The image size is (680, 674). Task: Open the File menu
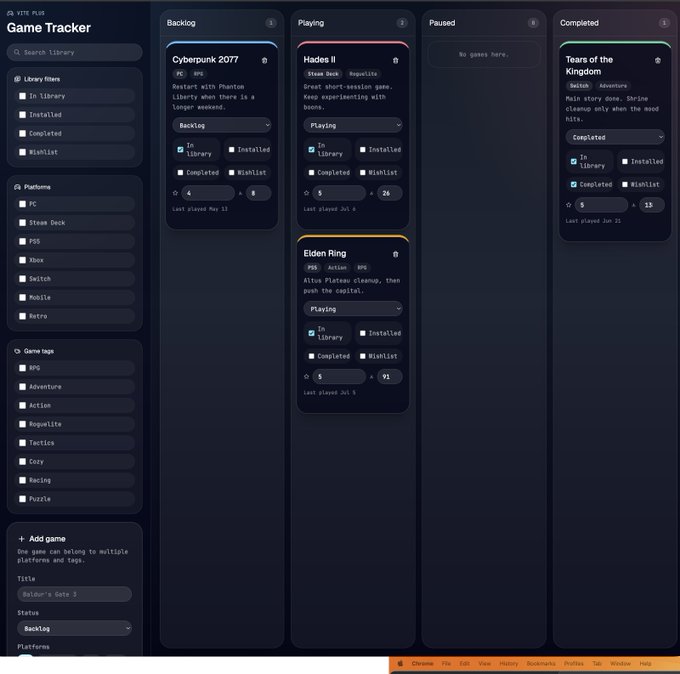pos(446,664)
